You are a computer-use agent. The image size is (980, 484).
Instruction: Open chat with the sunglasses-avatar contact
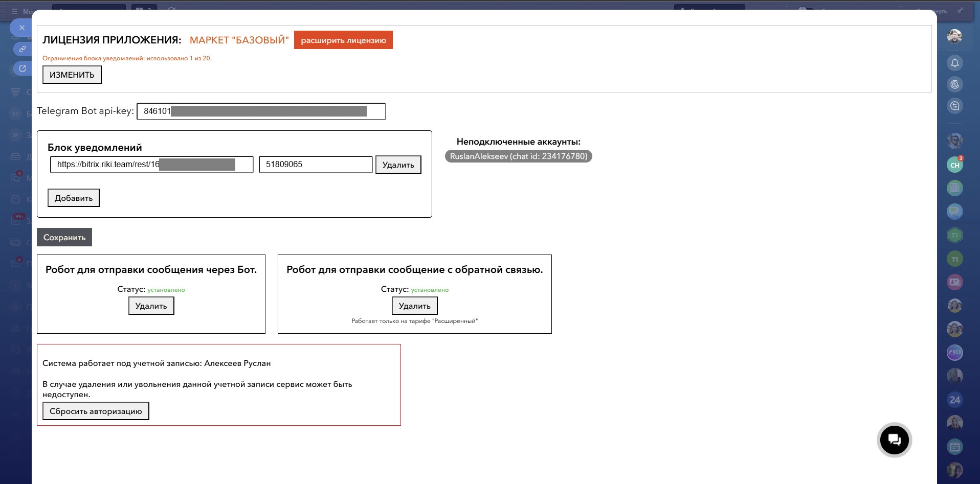click(x=954, y=140)
